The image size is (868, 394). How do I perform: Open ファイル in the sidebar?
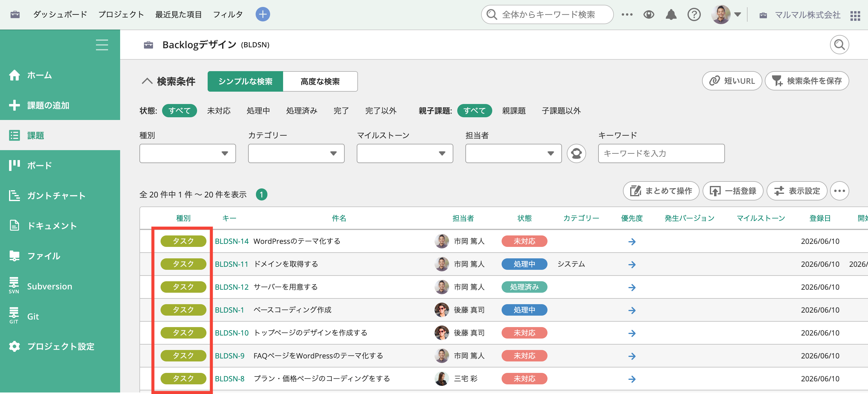click(x=60, y=256)
